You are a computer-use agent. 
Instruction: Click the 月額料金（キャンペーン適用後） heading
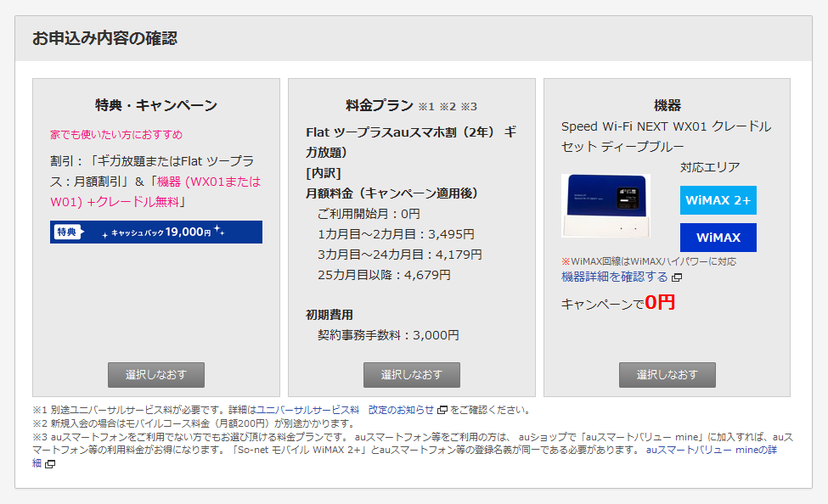point(391,193)
